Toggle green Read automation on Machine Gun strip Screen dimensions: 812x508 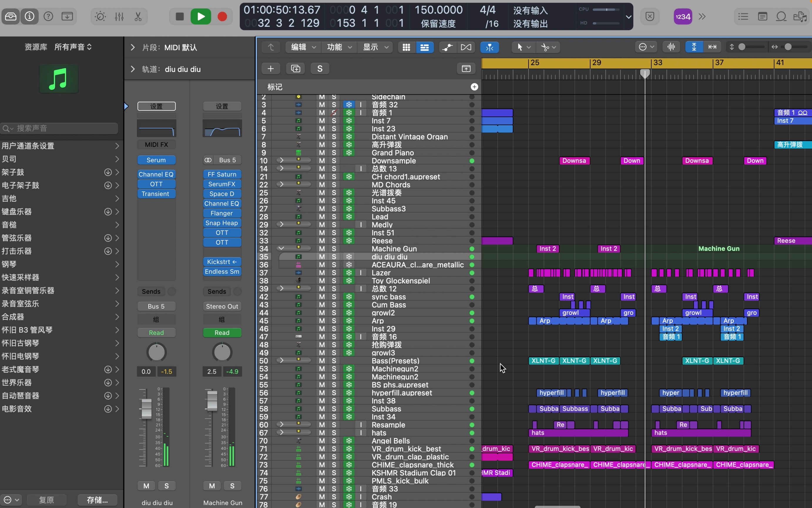tap(222, 332)
